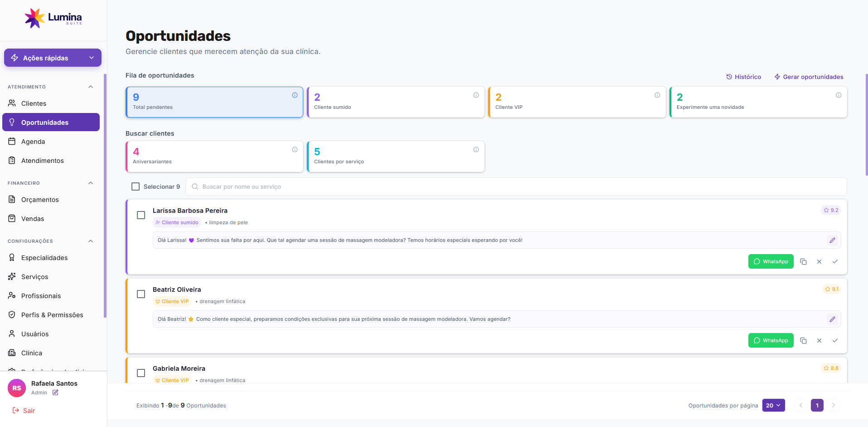
Task: Go to next page arrow
Action: click(833, 405)
